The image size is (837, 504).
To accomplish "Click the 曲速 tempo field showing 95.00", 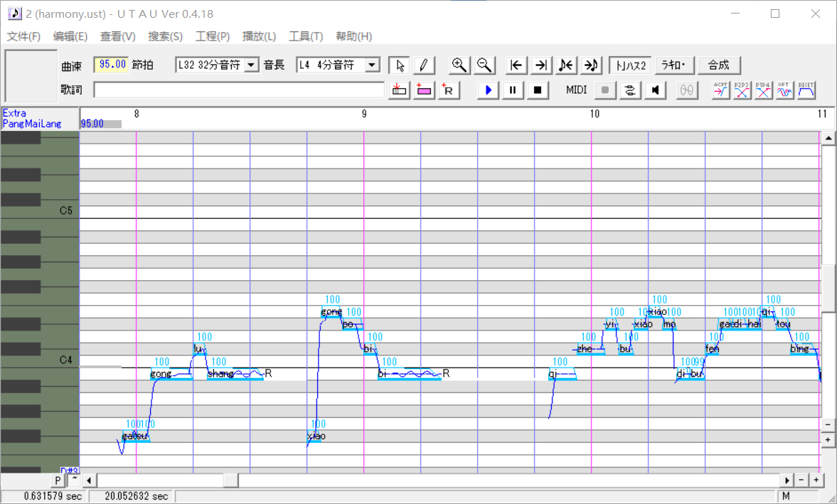I will [x=111, y=65].
